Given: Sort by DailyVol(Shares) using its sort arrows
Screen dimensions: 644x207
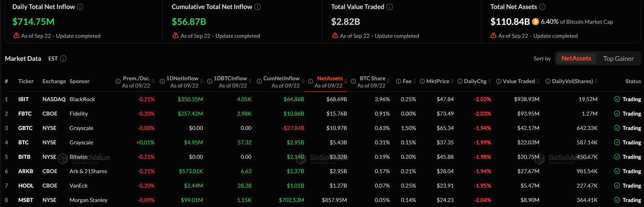Looking at the screenshot, I should 596,81.
